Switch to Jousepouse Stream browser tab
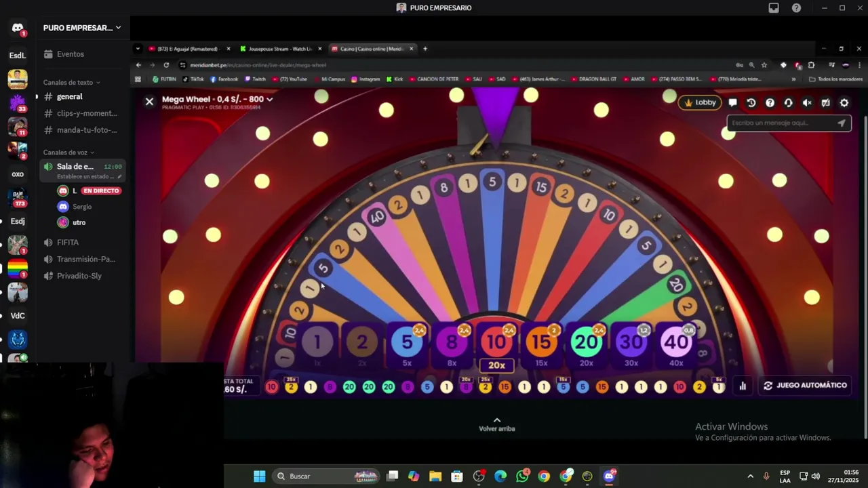 click(x=279, y=49)
